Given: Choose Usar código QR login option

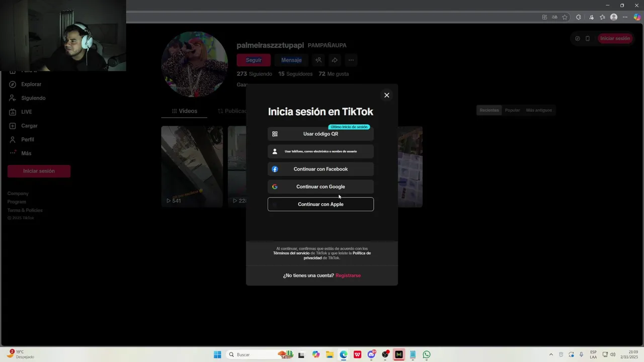Looking at the screenshot, I should [x=320, y=134].
